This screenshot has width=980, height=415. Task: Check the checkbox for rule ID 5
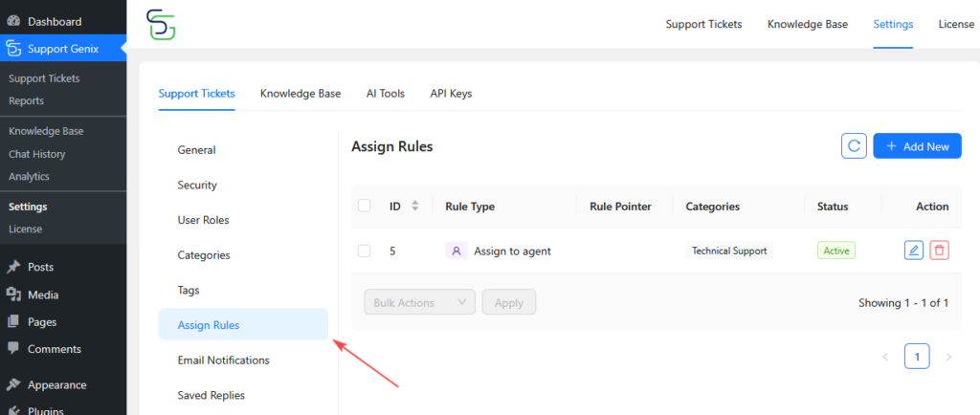(364, 251)
